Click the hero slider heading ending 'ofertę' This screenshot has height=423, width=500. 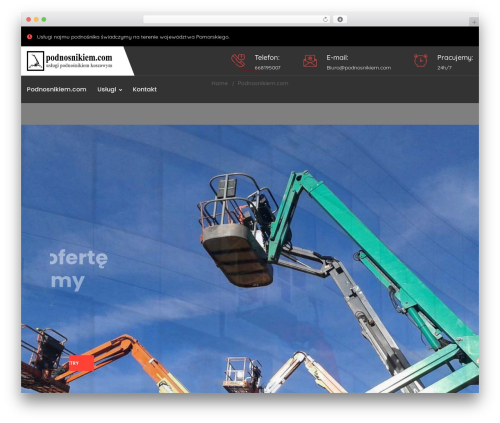[79, 258]
